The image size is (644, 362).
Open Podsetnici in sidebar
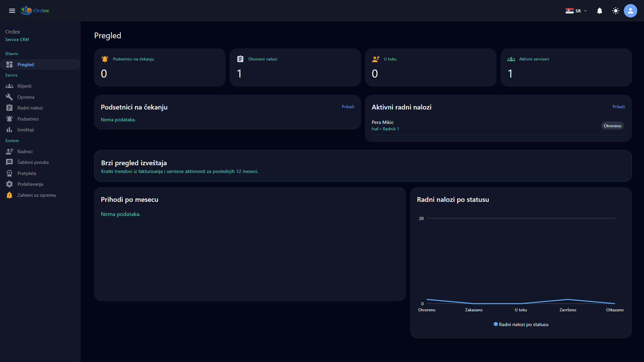(x=40, y=119)
